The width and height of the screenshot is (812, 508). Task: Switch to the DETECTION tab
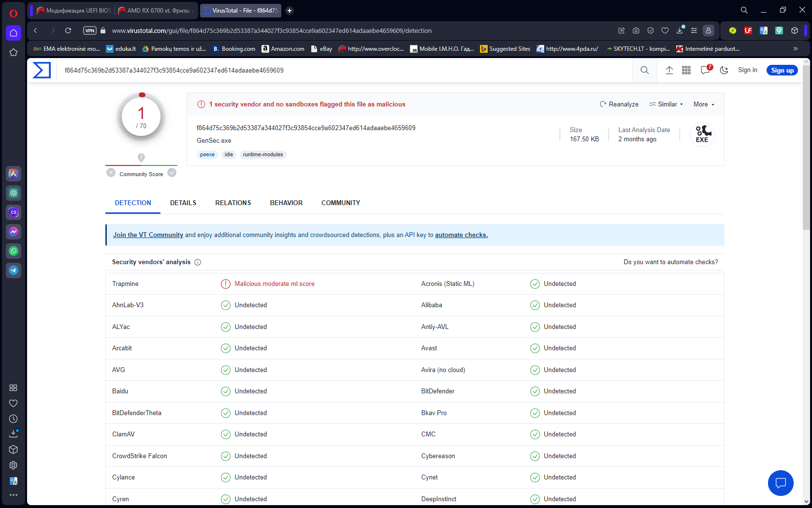tap(133, 203)
